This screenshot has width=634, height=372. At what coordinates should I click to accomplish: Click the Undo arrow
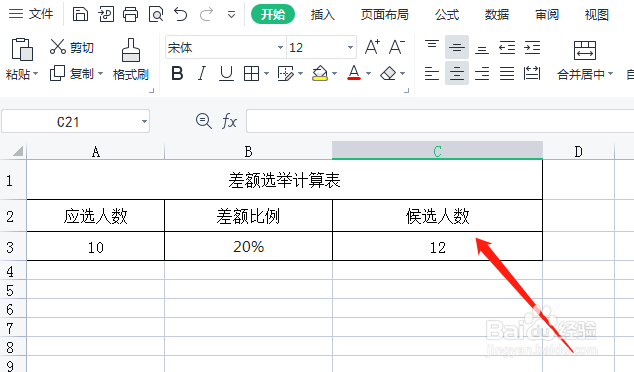[181, 14]
